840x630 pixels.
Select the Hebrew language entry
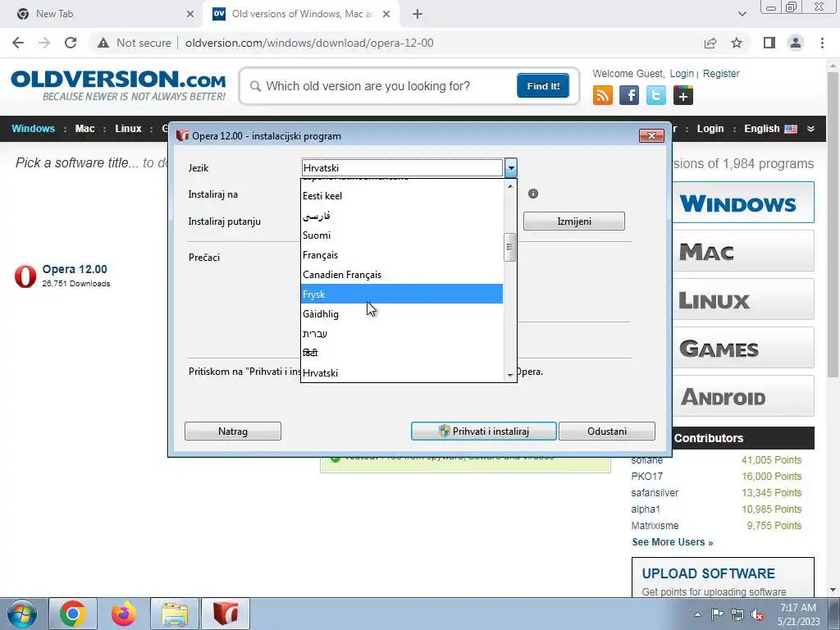pyautogui.click(x=402, y=334)
